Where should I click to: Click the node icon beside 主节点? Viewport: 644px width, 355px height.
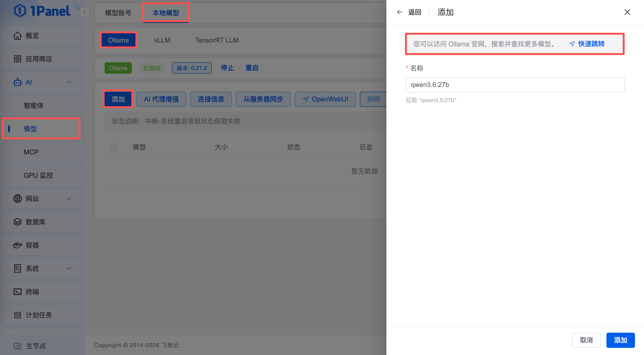pos(18,346)
